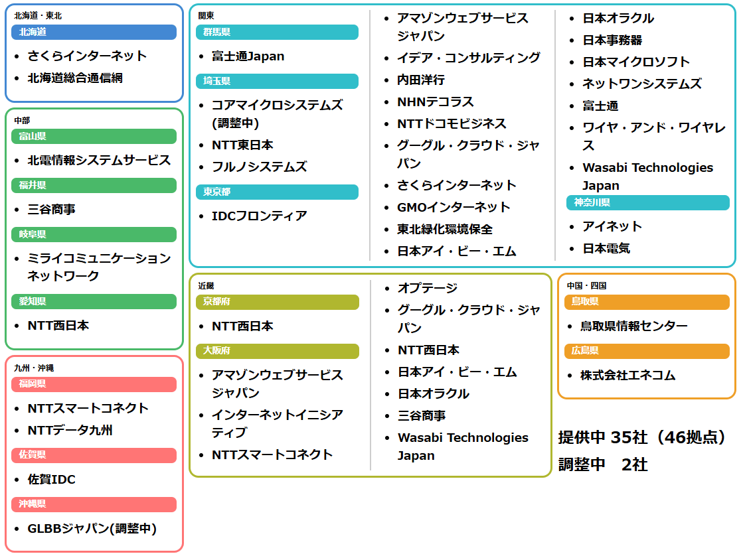Select NTTスマートコネクト under 福岡県
Screen dimensions: 745x560
pyautogui.click(x=88, y=409)
